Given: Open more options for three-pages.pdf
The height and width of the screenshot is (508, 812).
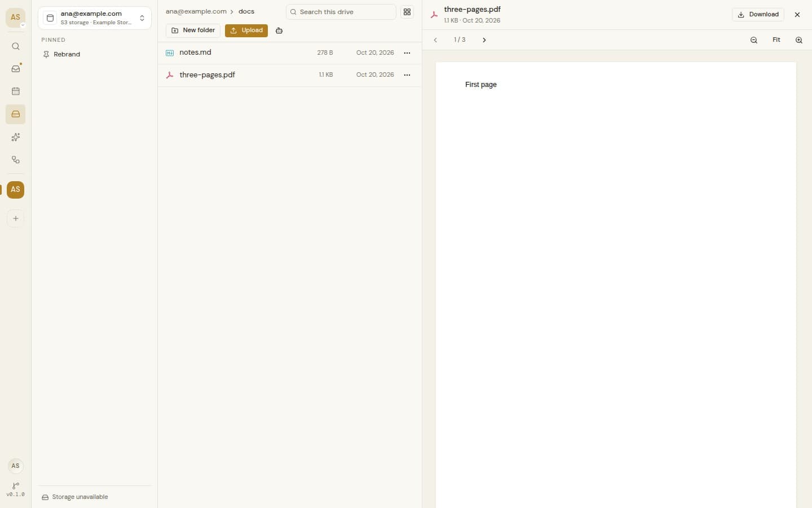Looking at the screenshot, I should click(x=407, y=75).
